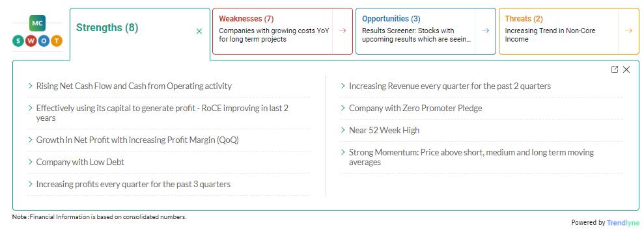644x234 pixels.
Task: Select the orange T circle icon
Action: 57,41
